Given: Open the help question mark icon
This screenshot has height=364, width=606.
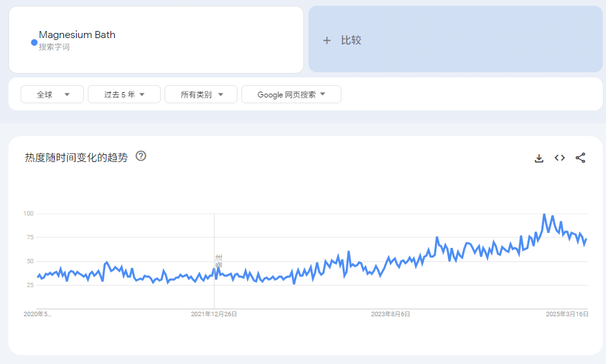Looking at the screenshot, I should click(141, 156).
